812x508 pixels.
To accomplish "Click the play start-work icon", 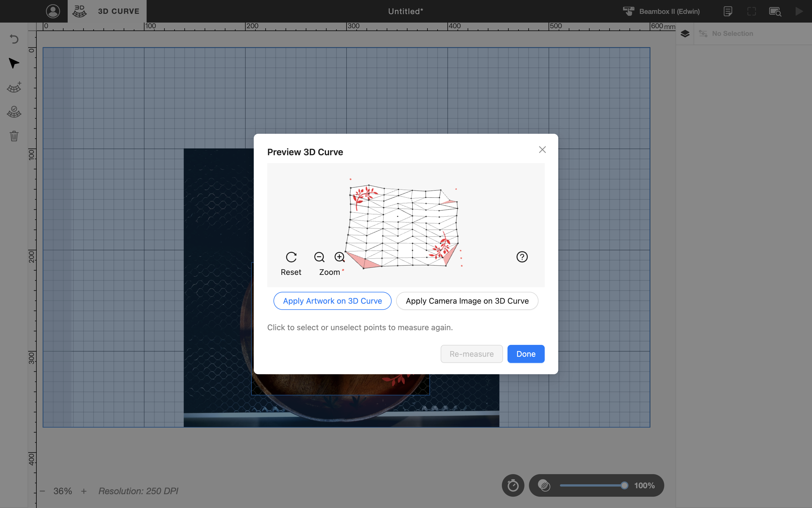I will (x=799, y=11).
